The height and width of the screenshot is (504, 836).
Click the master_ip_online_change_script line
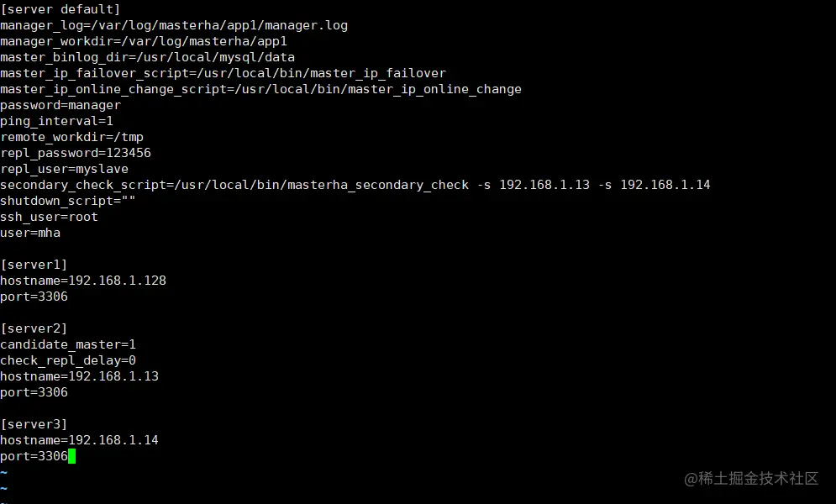(260, 90)
